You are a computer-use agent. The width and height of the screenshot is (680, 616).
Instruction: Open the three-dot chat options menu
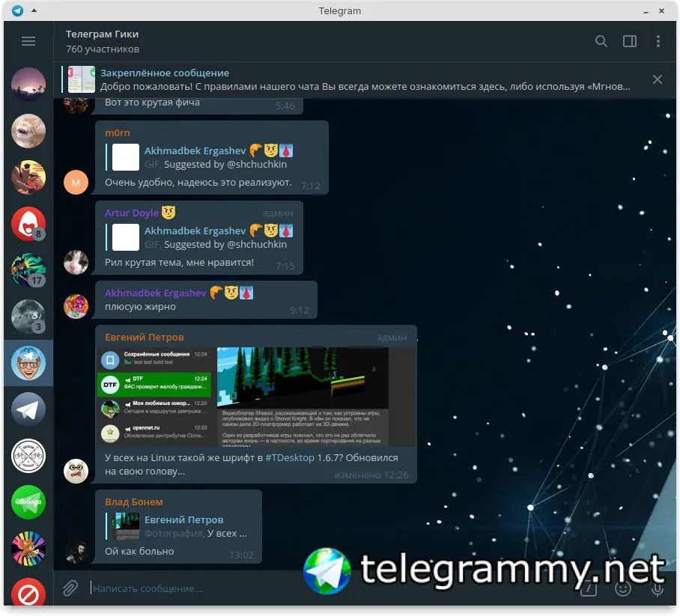pos(658,41)
